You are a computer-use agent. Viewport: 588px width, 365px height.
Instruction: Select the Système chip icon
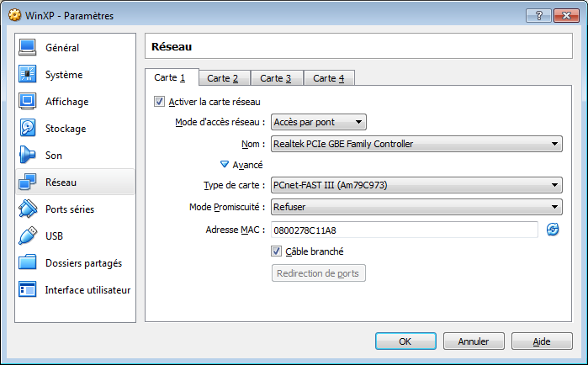click(x=28, y=74)
